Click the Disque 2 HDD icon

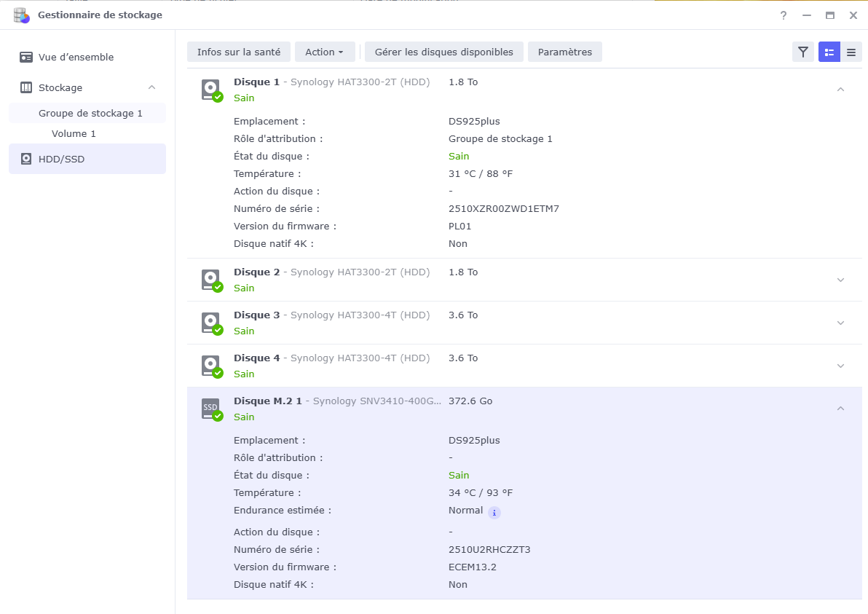[211, 280]
